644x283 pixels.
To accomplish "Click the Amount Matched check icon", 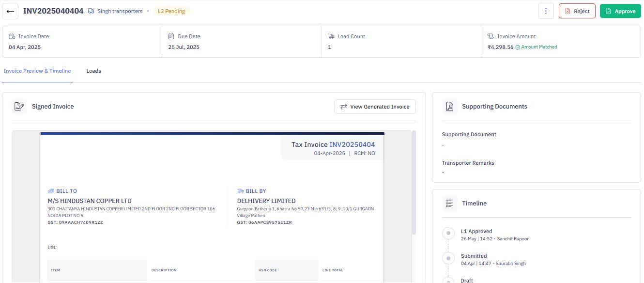I will pyautogui.click(x=518, y=47).
